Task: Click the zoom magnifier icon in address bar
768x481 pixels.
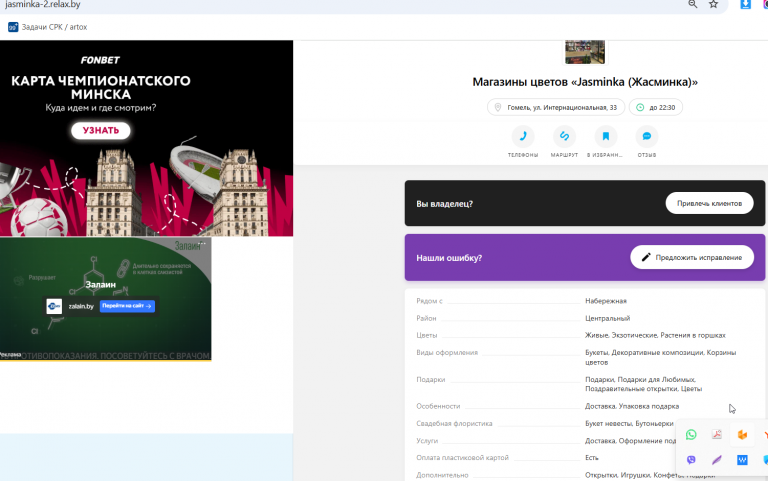Action: pos(693,4)
